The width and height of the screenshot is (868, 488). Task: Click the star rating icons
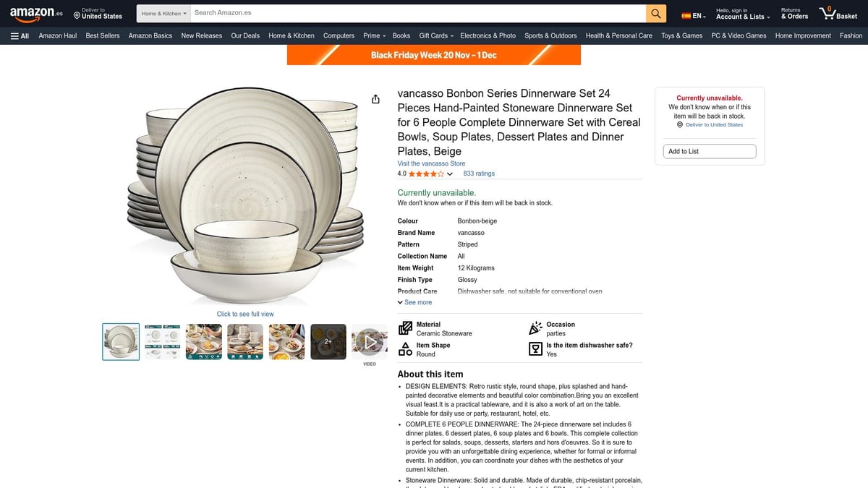[x=426, y=174]
